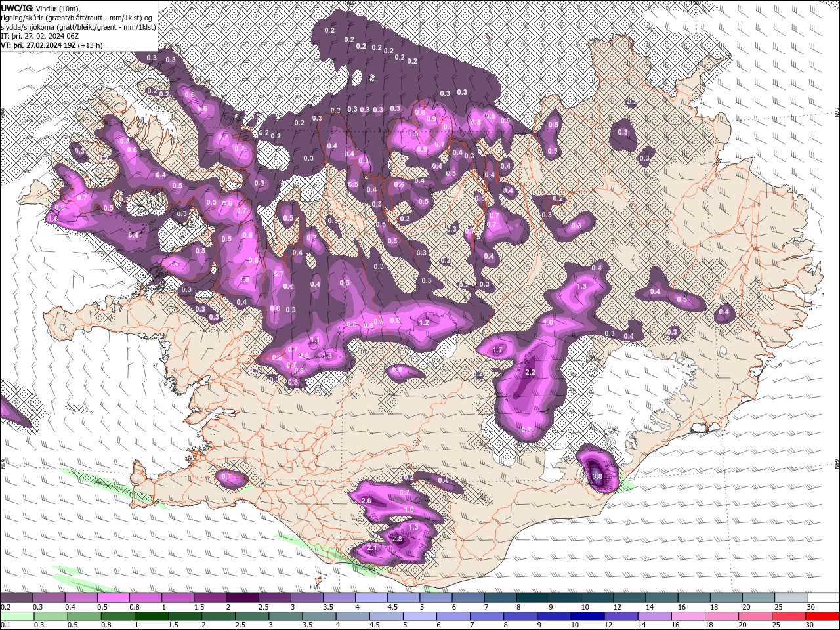This screenshot has height=630, width=840.
Task: Click the white 30 swatch, upper legend row
Action: click(823, 598)
